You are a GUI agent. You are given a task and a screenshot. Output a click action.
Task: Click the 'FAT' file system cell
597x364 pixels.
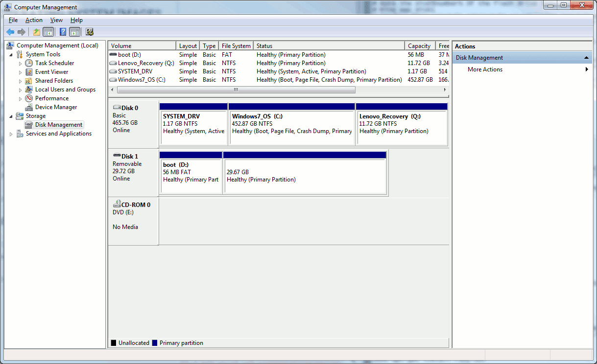(x=227, y=55)
